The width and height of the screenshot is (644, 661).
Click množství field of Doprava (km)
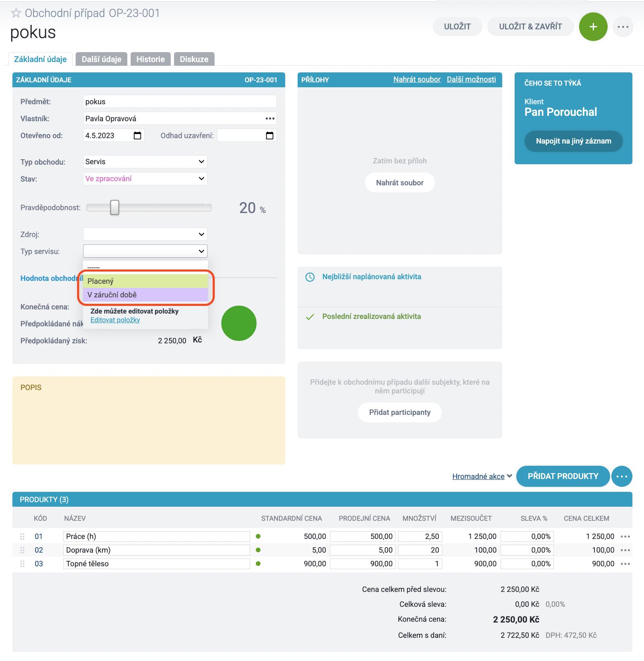[420, 550]
